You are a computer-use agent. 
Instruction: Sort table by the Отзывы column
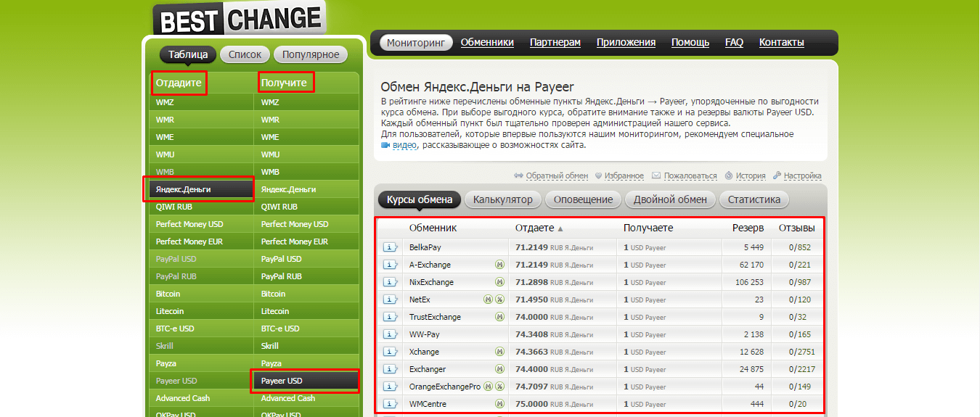796,228
